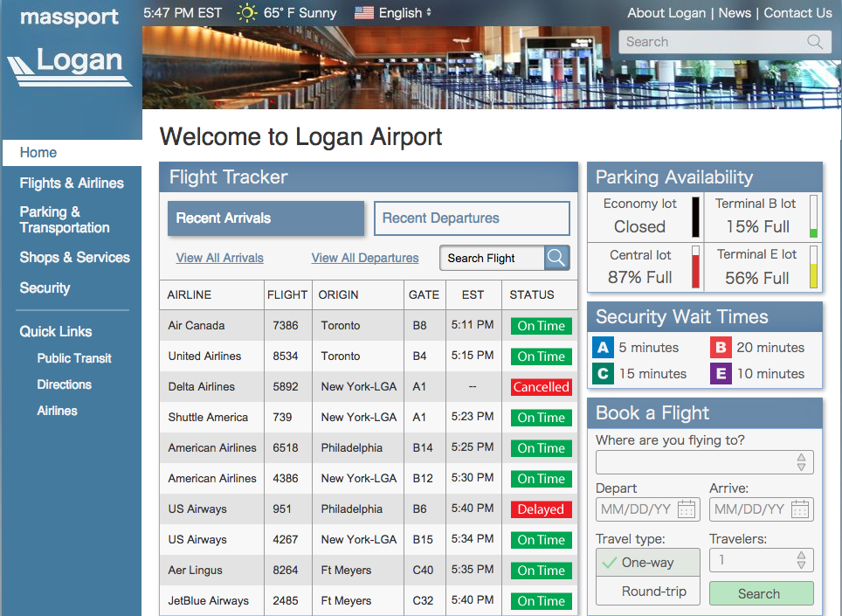Click the US flag language icon
The width and height of the screenshot is (842, 616).
point(364,13)
